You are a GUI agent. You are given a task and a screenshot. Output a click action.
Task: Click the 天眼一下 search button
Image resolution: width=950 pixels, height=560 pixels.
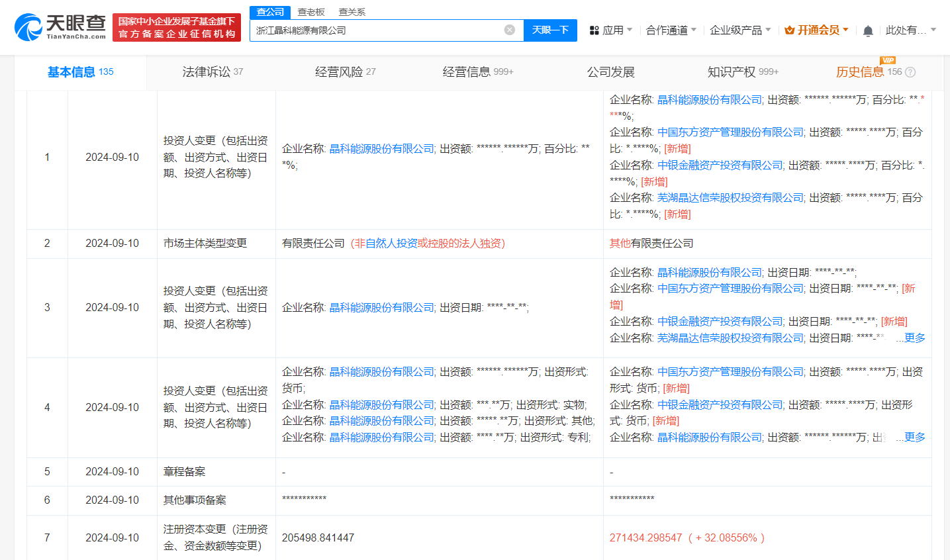[x=550, y=30]
